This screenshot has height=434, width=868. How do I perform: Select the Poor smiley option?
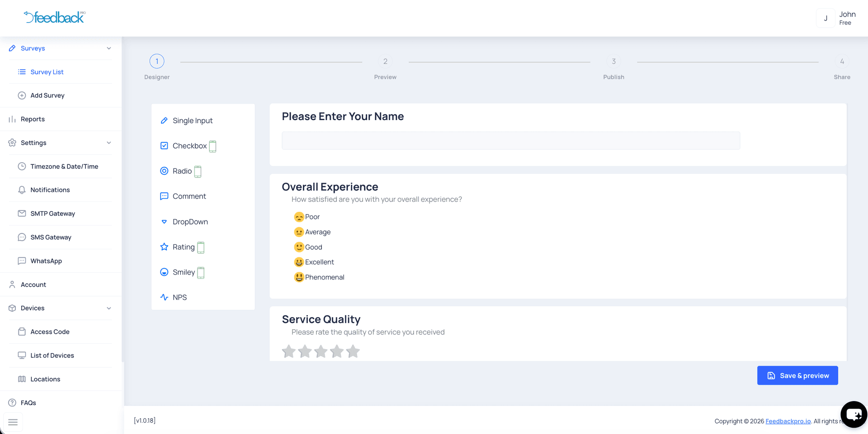point(307,216)
